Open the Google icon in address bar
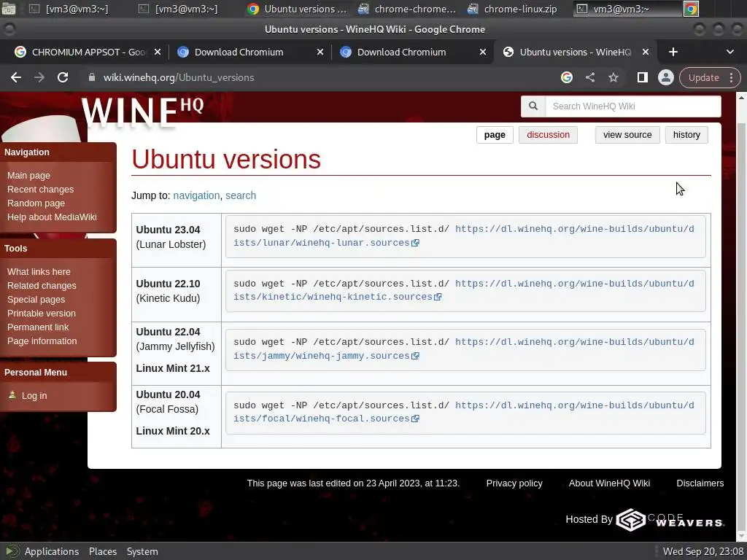747x560 pixels. pyautogui.click(x=566, y=77)
